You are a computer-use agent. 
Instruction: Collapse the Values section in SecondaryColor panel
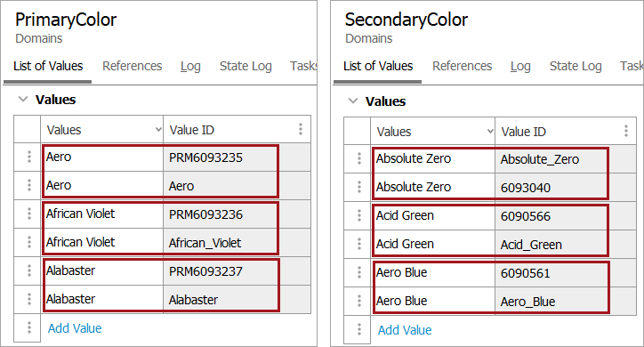(353, 101)
